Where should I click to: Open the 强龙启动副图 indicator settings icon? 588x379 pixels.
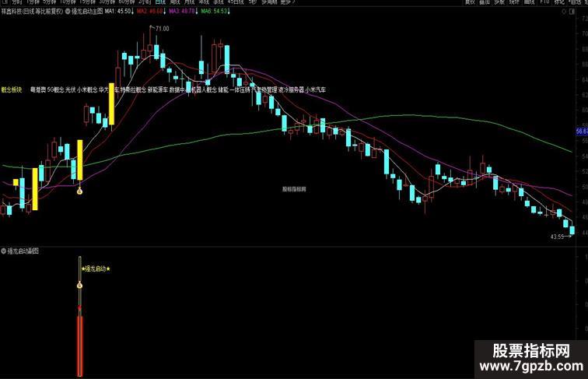(x=4, y=251)
